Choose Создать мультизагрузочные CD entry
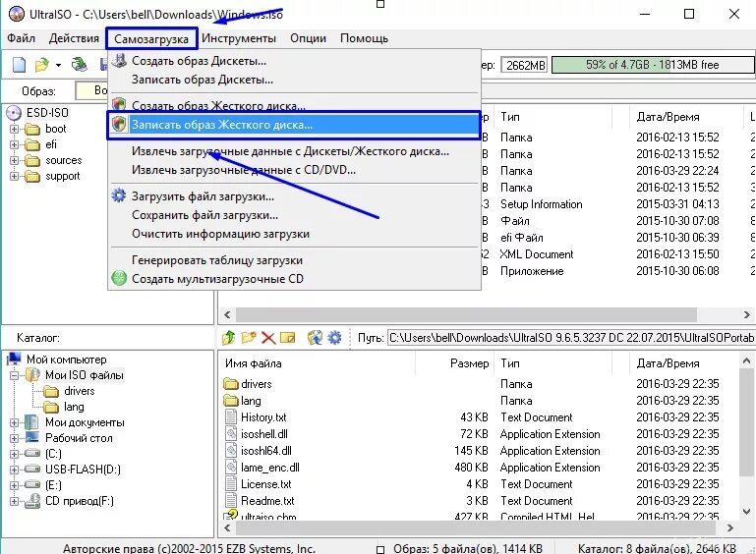The height and width of the screenshot is (554, 756). (294, 279)
